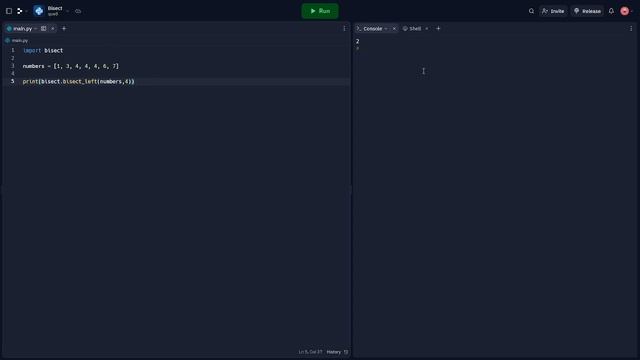Viewport: 640px width, 360px height.
Task: Click the Invite button
Action: click(x=553, y=11)
